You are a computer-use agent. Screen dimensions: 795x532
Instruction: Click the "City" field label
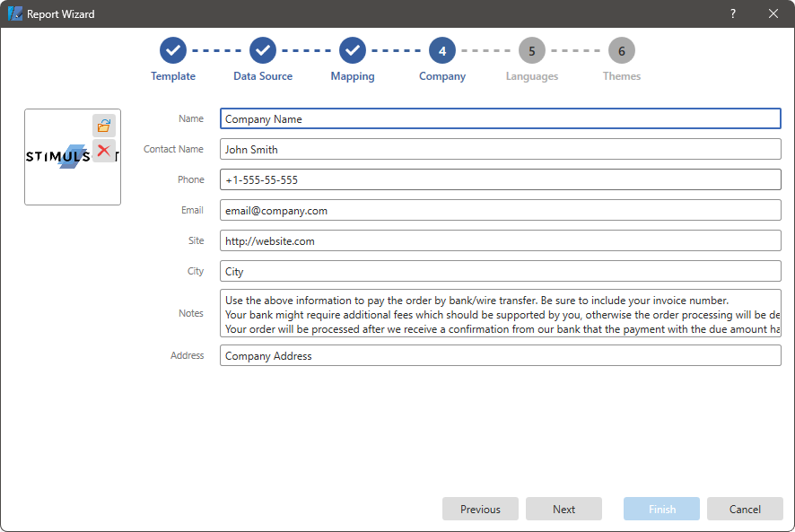196,271
